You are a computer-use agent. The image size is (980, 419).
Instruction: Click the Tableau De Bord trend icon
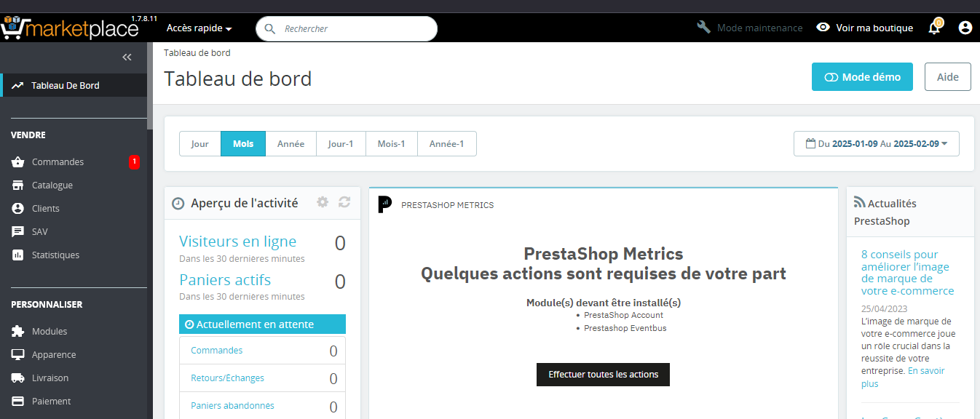click(17, 85)
